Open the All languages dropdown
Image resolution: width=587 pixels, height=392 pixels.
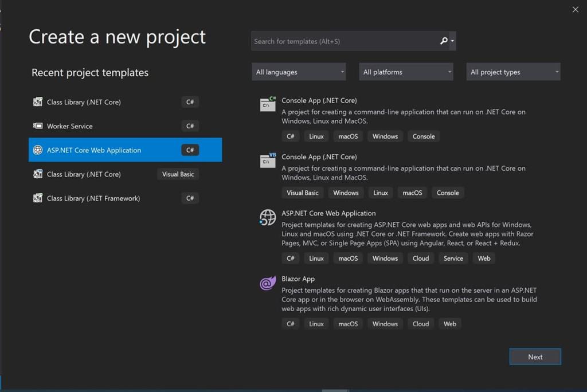coord(299,72)
